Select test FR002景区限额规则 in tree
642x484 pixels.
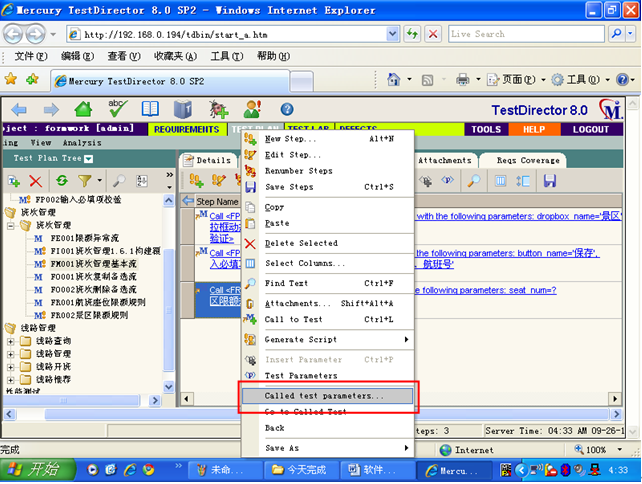(x=89, y=315)
